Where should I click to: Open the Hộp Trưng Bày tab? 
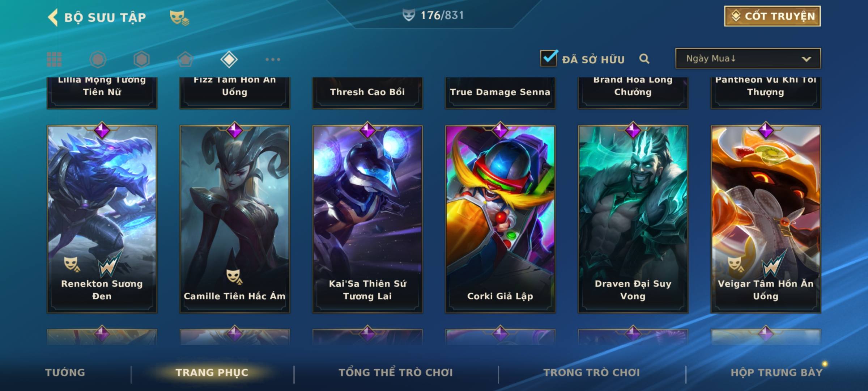click(776, 373)
